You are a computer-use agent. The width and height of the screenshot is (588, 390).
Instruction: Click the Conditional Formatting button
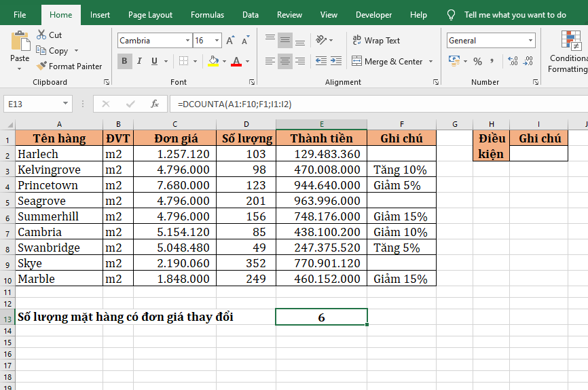tap(568, 51)
